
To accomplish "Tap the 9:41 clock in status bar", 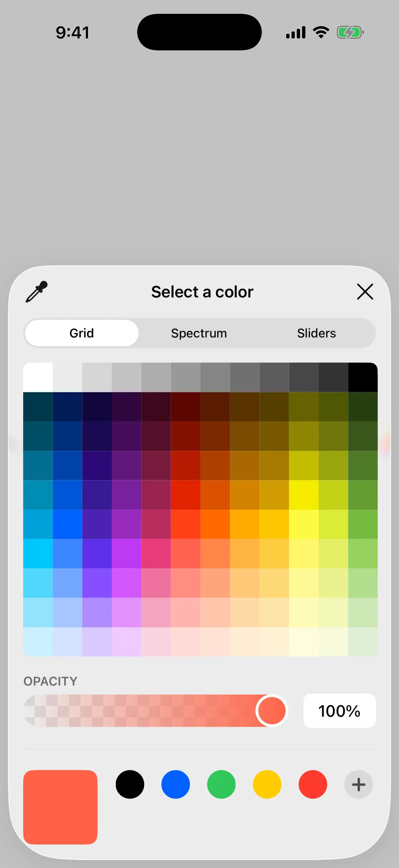I will click(x=73, y=33).
